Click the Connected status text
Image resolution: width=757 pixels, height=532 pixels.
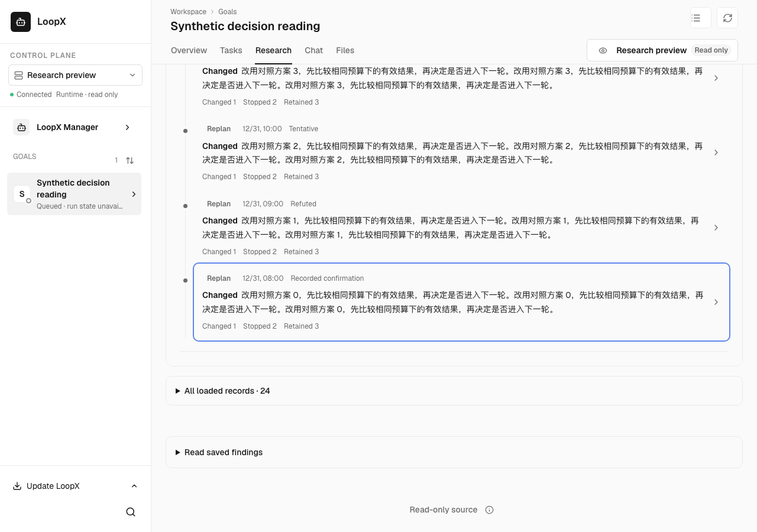(34, 95)
